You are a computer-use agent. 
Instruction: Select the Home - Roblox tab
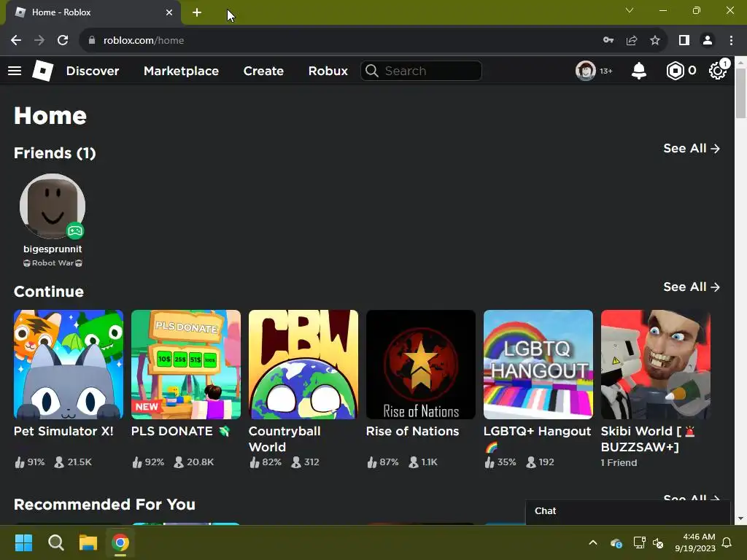coord(93,13)
